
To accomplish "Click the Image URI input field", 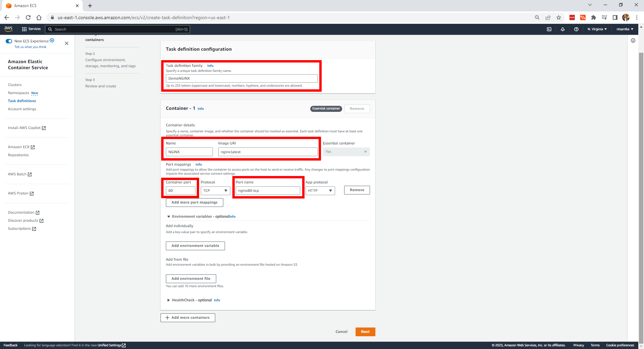I will point(268,152).
